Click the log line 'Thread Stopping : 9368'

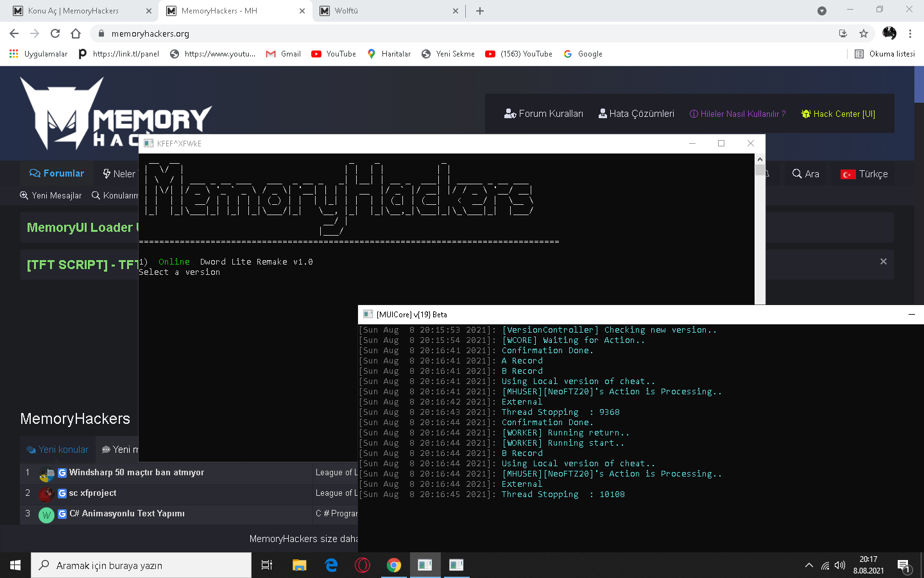(x=561, y=412)
